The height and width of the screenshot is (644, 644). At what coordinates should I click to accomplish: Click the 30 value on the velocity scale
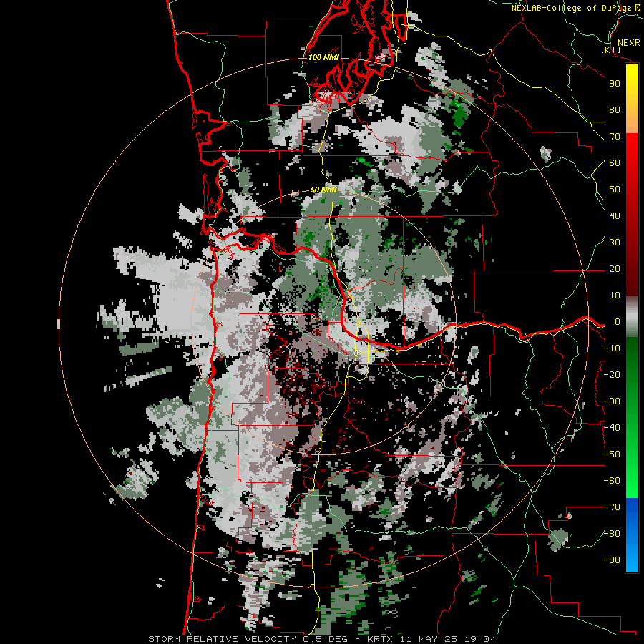tap(615, 243)
